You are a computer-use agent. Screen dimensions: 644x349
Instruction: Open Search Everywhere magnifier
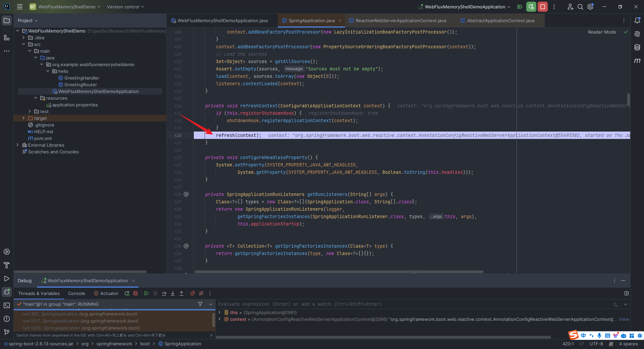pos(580,7)
